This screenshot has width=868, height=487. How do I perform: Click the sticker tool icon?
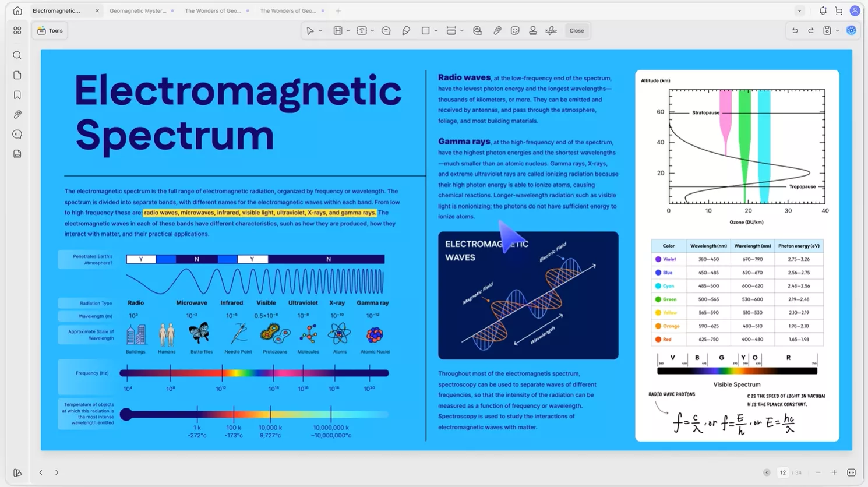pos(515,31)
